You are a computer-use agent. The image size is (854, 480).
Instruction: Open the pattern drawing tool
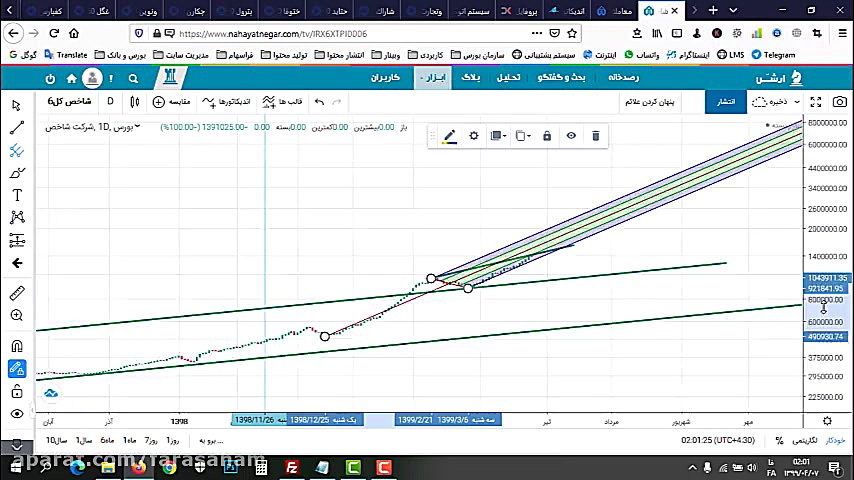[x=17, y=217]
